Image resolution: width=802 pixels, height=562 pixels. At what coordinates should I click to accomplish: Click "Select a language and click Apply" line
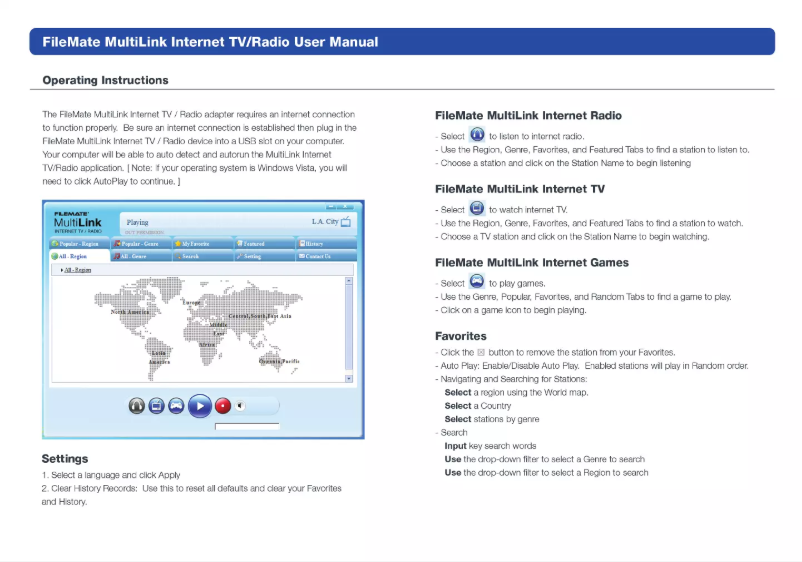pos(111,475)
